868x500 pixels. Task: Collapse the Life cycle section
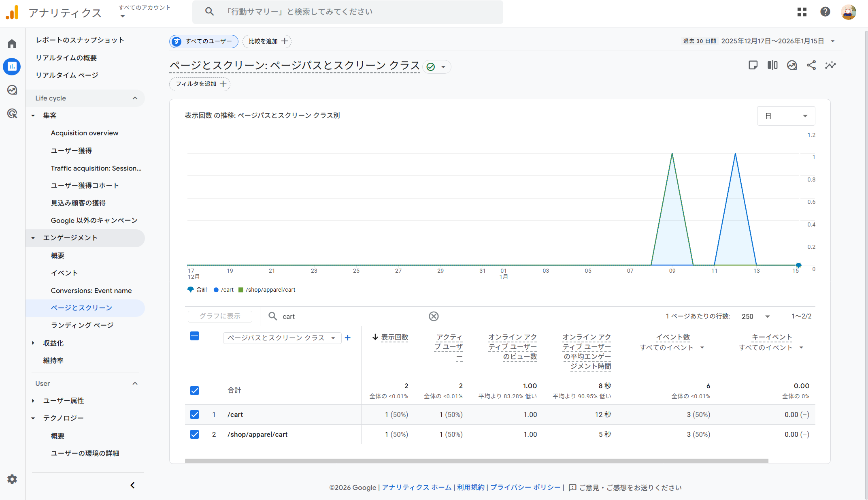click(x=135, y=98)
